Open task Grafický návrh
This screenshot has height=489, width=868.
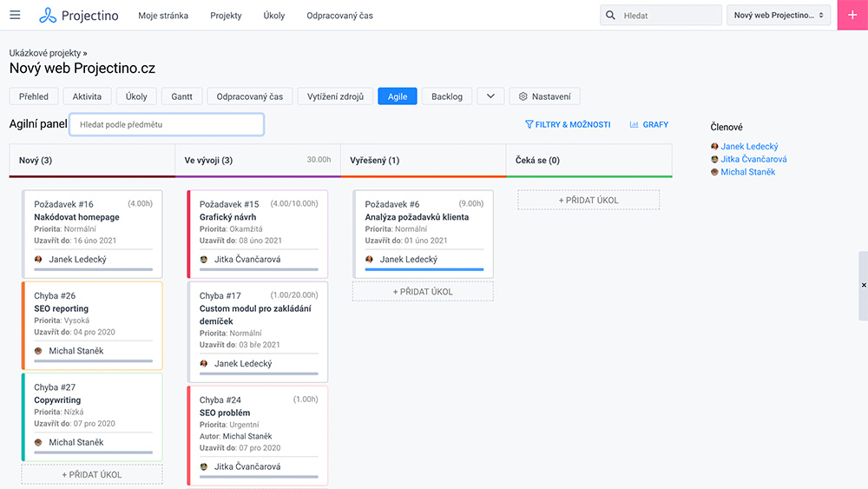pyautogui.click(x=228, y=217)
